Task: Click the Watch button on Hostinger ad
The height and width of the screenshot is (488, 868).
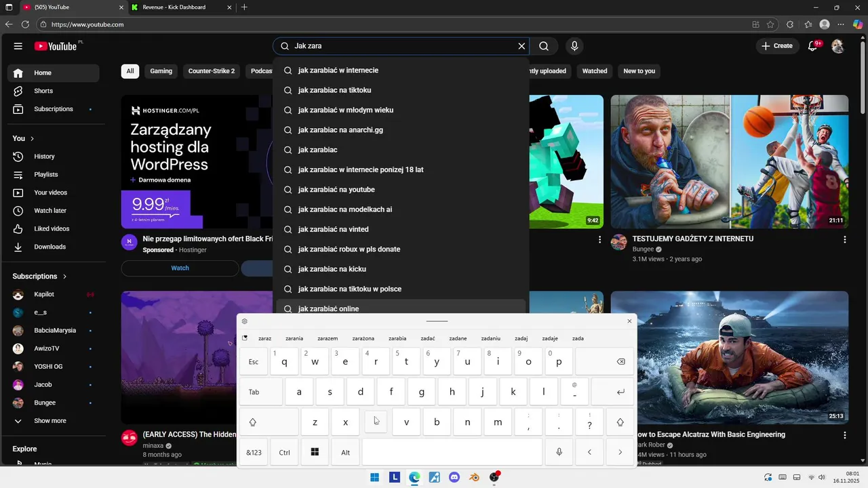Action: coord(180,268)
